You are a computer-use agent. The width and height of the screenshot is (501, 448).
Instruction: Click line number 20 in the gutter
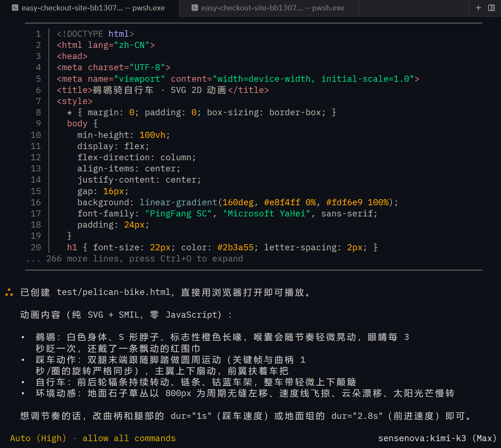36,247
